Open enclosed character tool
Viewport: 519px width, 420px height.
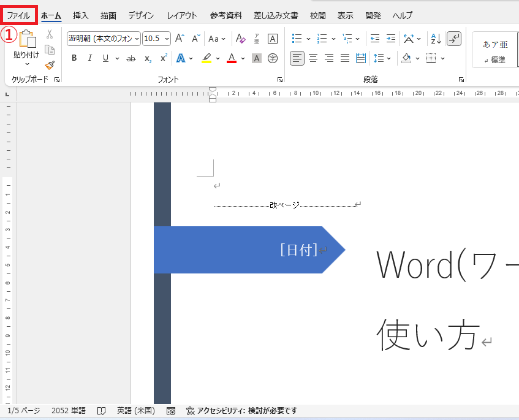click(x=273, y=59)
